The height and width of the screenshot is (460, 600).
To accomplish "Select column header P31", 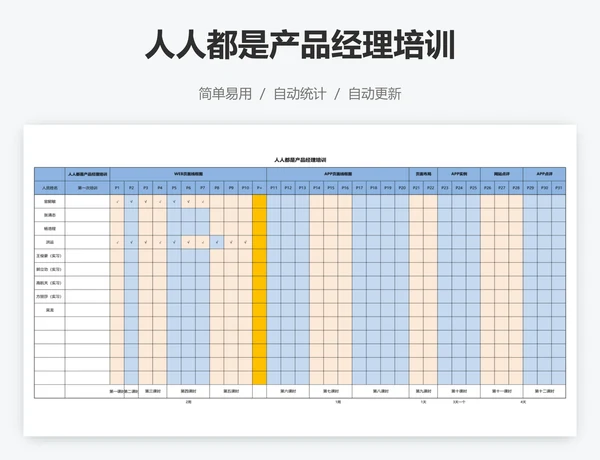I will click(x=559, y=188).
